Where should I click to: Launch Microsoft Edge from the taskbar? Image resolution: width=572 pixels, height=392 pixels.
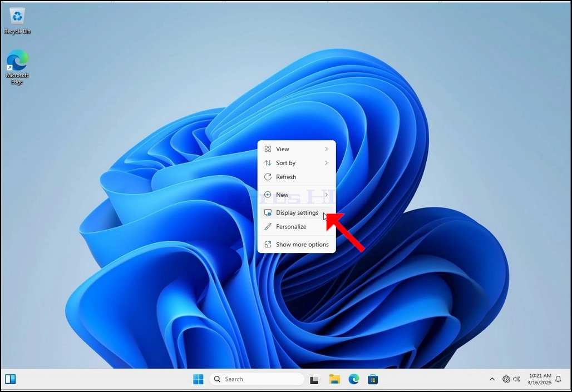(x=353, y=379)
